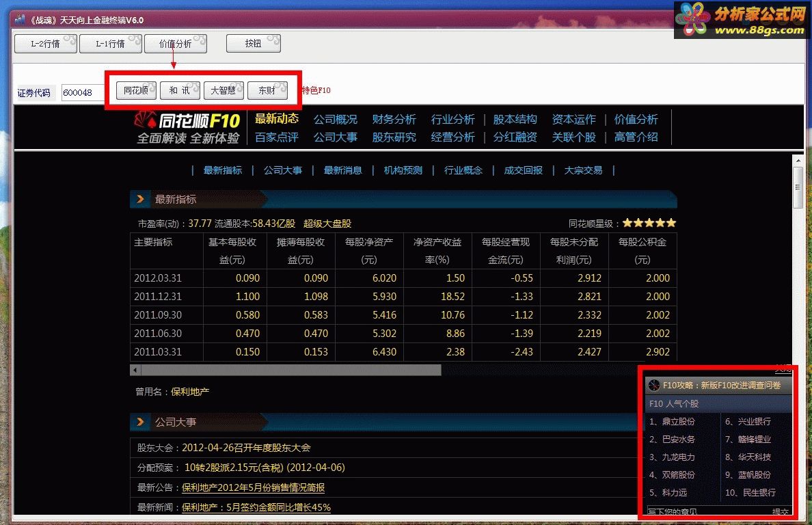Click the 超级大盘股 label

327,224
